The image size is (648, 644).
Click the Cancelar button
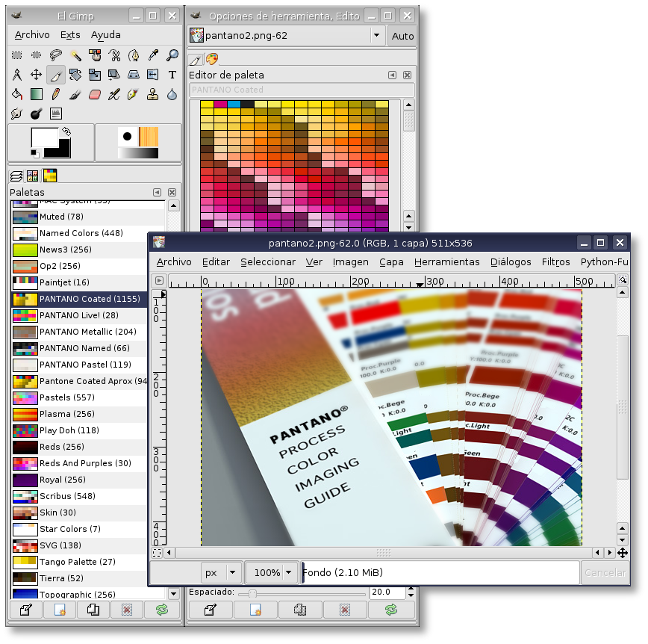(605, 572)
